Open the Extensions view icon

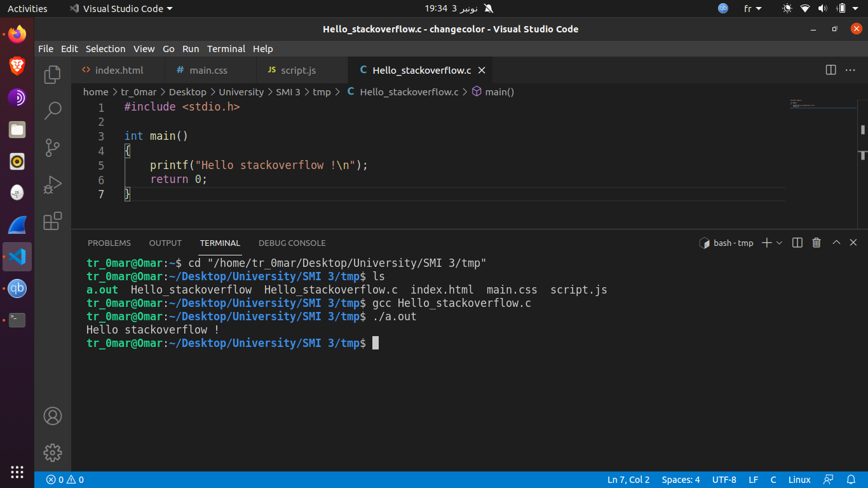coord(53,221)
